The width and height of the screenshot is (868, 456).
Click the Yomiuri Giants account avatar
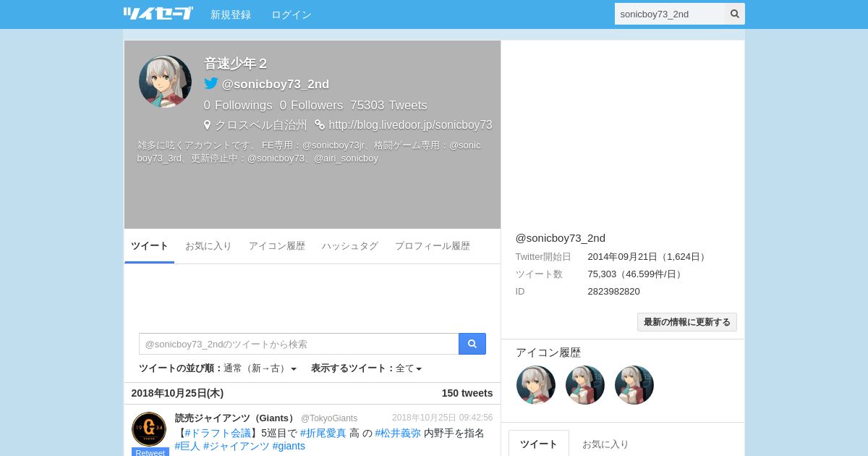click(x=149, y=429)
